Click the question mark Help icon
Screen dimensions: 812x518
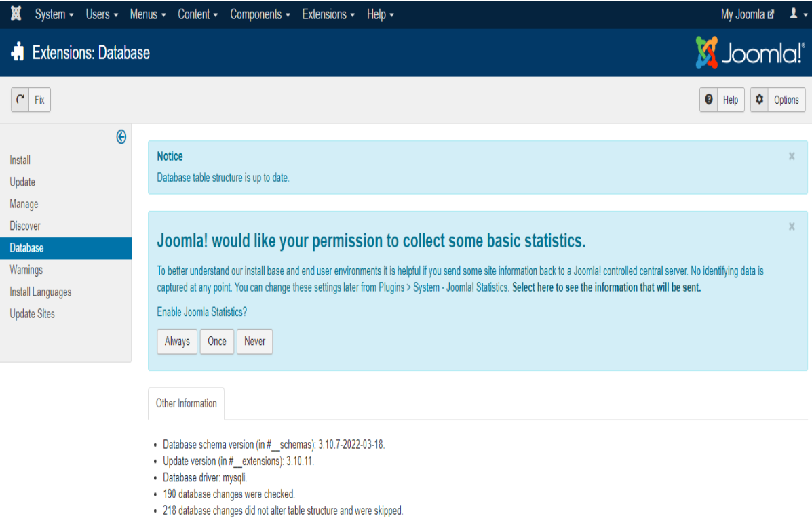click(x=709, y=100)
